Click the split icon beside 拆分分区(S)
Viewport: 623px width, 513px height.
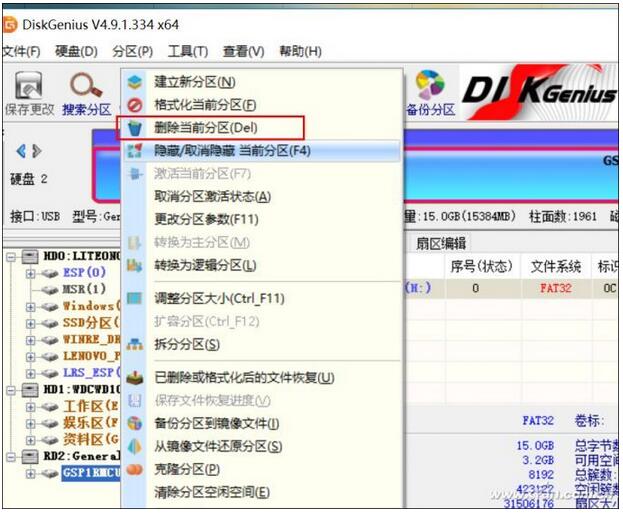point(135,344)
